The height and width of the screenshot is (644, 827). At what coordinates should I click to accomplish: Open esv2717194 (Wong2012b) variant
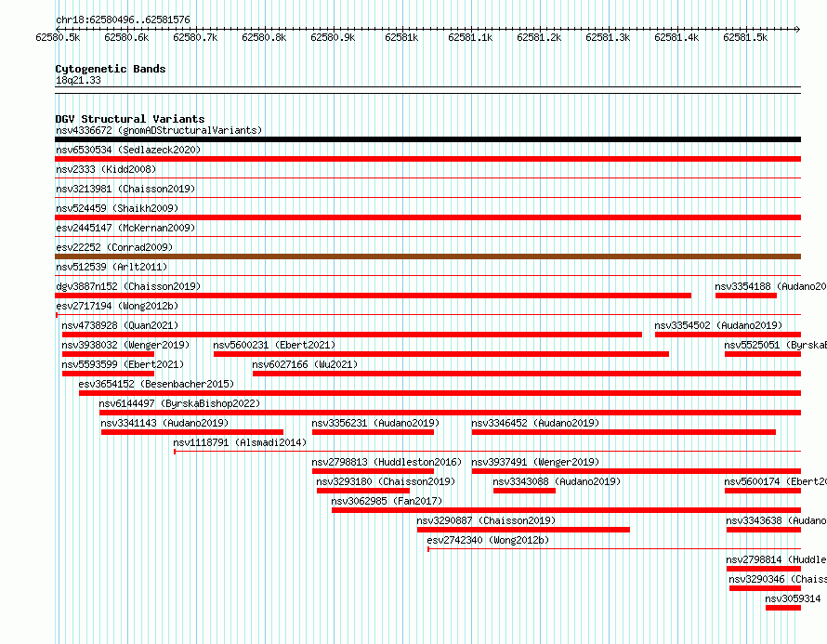tap(117, 306)
